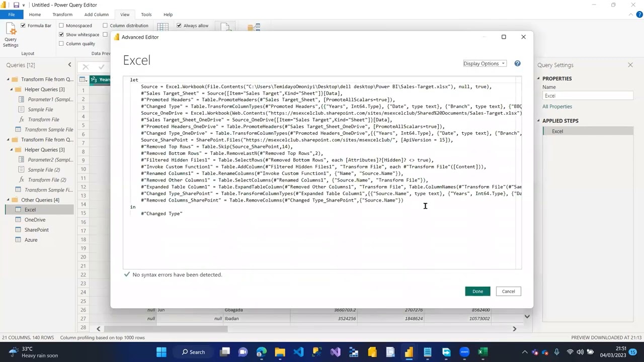Collapse the APPLIED STEPS section
This screenshot has height=362, width=644.
pyautogui.click(x=538, y=121)
